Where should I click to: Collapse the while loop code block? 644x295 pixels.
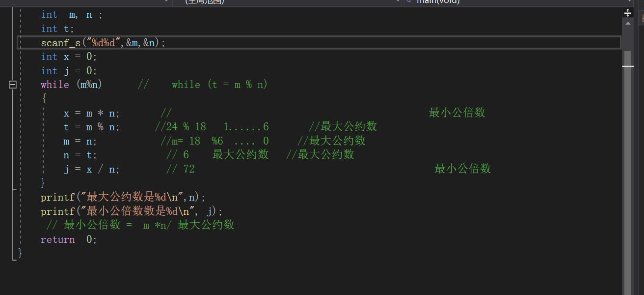point(13,85)
